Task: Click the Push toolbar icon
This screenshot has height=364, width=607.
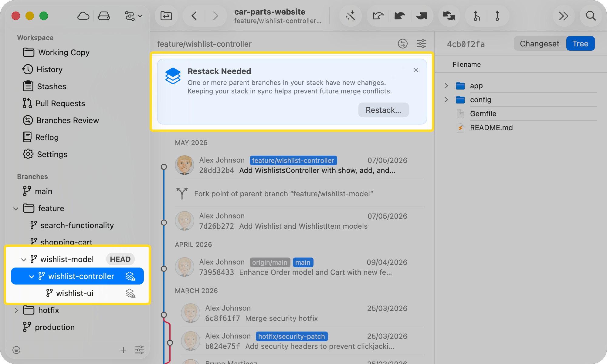Action: tap(422, 16)
